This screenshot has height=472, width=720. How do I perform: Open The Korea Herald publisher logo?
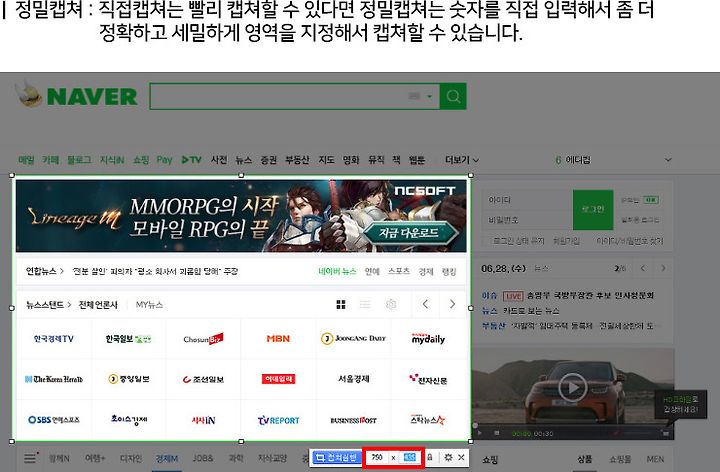coord(54,379)
